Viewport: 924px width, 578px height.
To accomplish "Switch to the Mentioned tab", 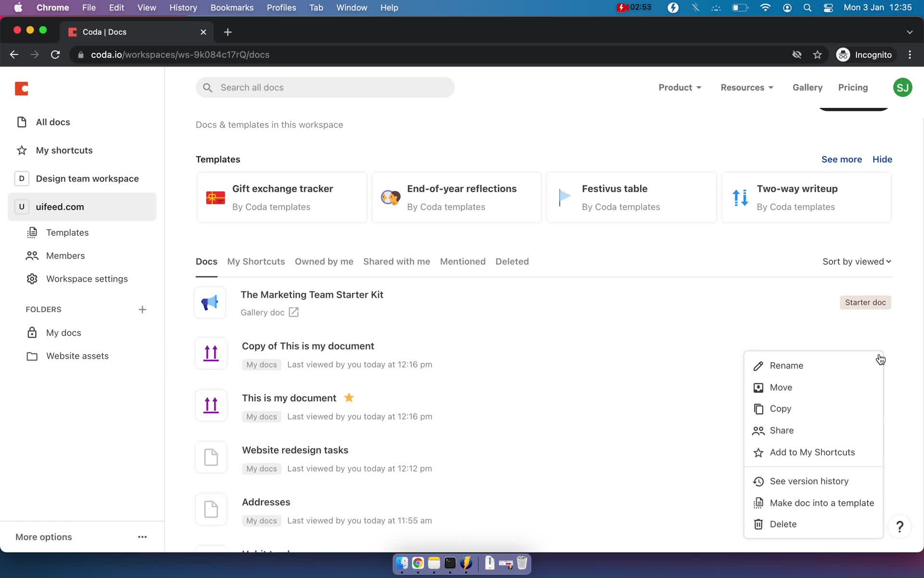I will (462, 262).
